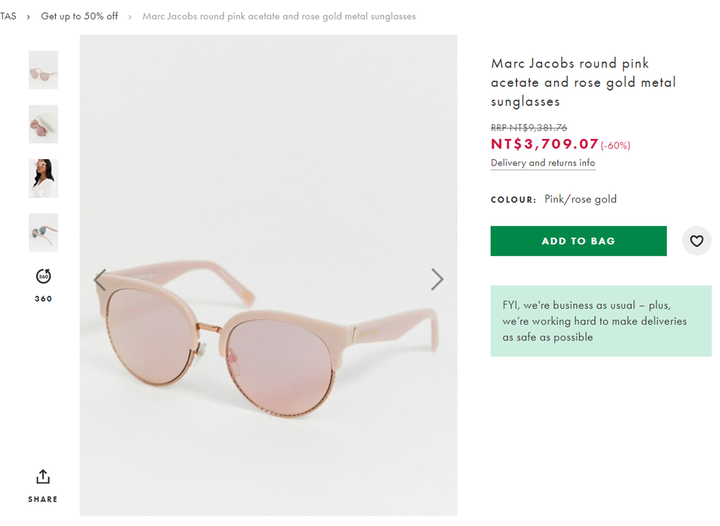The width and height of the screenshot is (720, 526).
Task: Click the share upload icon
Action: 43,477
